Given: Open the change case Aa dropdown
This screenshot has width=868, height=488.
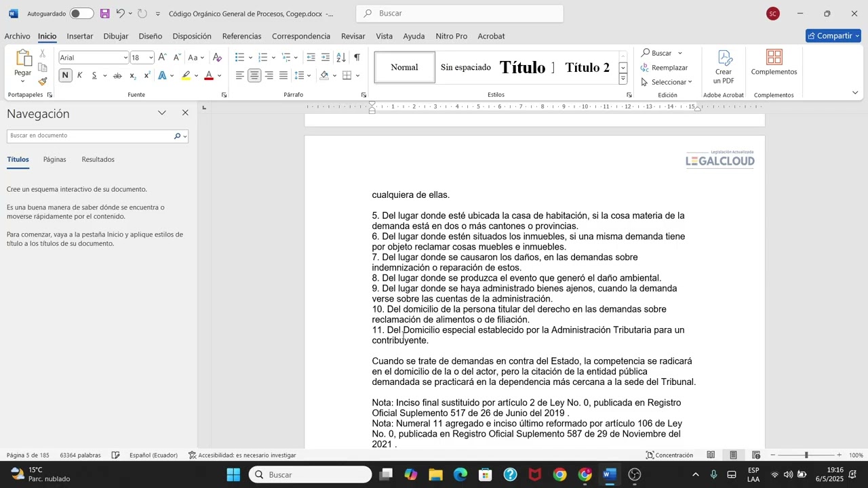Looking at the screenshot, I should (196, 58).
